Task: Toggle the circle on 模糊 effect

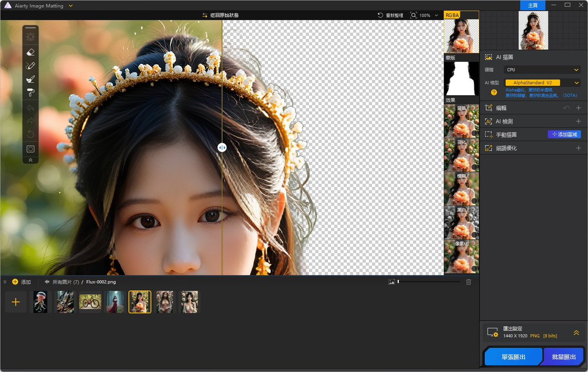Action: point(474,201)
